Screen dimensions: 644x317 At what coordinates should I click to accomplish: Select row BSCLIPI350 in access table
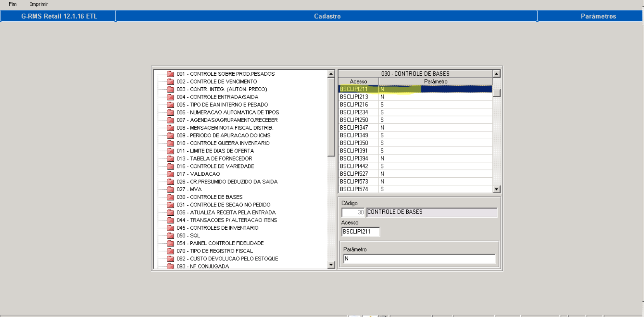[x=415, y=143]
